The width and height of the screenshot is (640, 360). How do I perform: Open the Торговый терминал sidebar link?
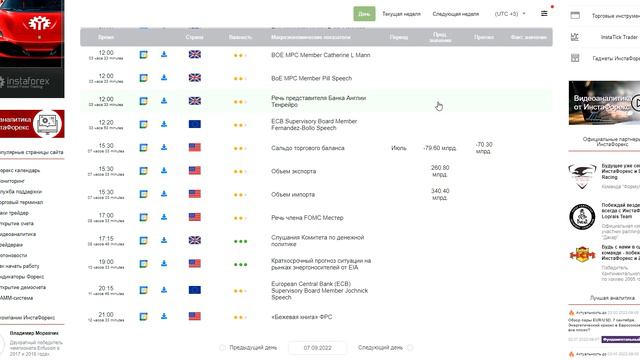[21, 202]
